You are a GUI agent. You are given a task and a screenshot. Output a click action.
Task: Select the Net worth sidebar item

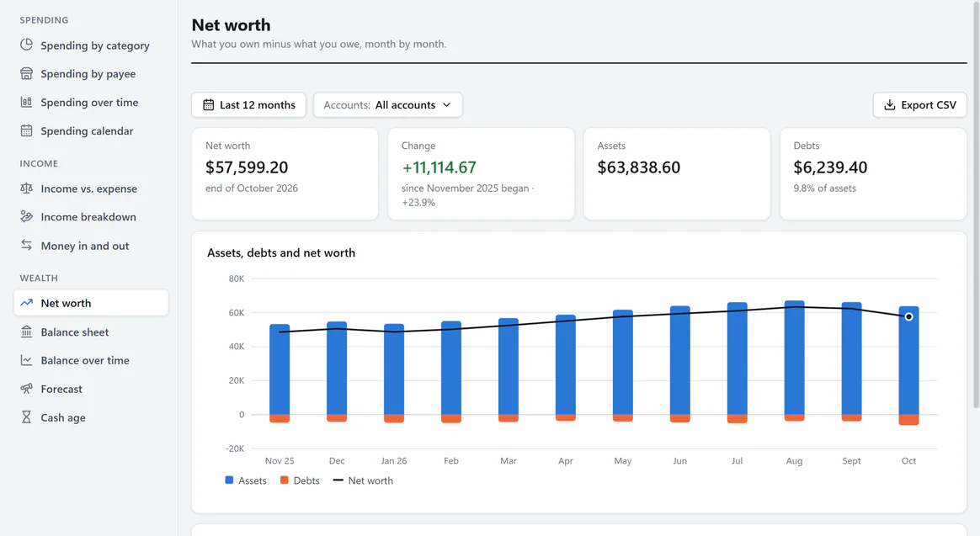tap(91, 302)
